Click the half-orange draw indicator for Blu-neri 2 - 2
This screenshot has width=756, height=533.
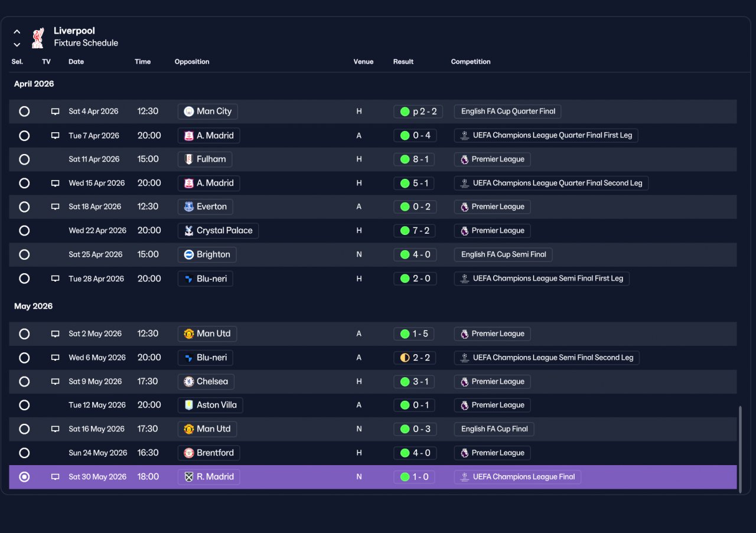coord(405,358)
